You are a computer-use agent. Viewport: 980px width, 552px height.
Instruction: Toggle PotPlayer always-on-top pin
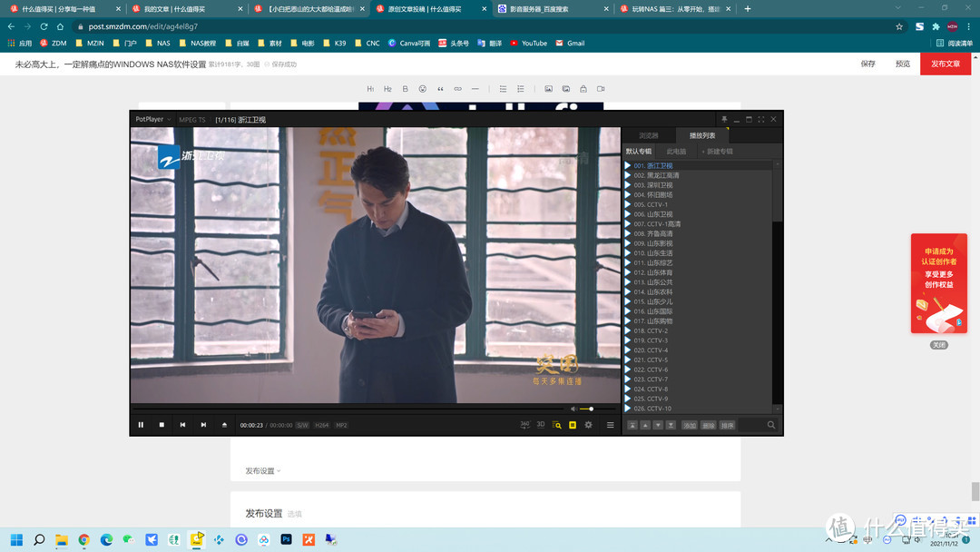[x=724, y=119]
